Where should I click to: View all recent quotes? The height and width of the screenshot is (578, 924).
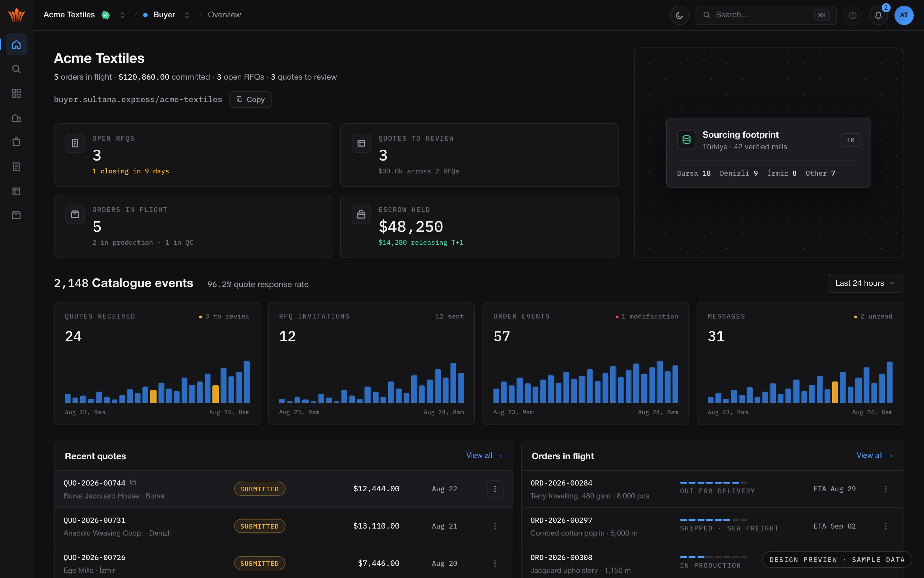pyautogui.click(x=484, y=455)
